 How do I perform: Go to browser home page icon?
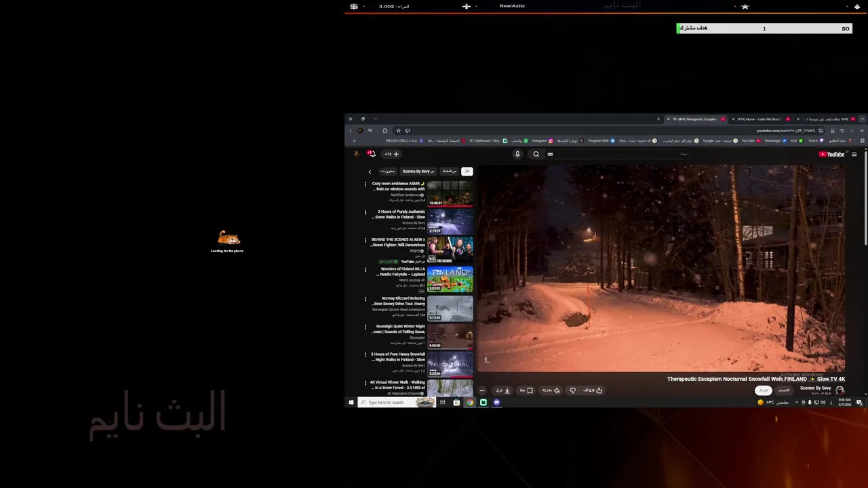(832, 131)
